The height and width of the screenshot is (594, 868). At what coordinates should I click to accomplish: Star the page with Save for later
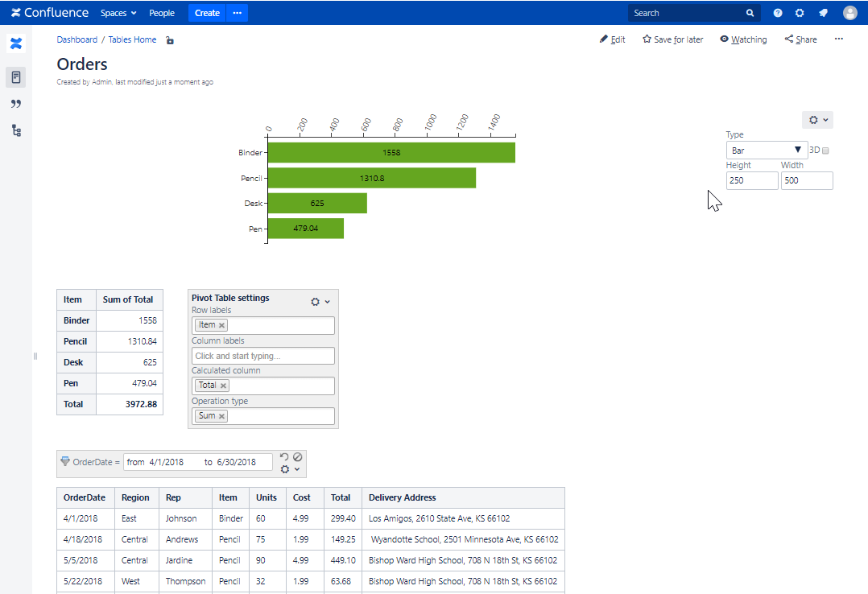pos(672,39)
